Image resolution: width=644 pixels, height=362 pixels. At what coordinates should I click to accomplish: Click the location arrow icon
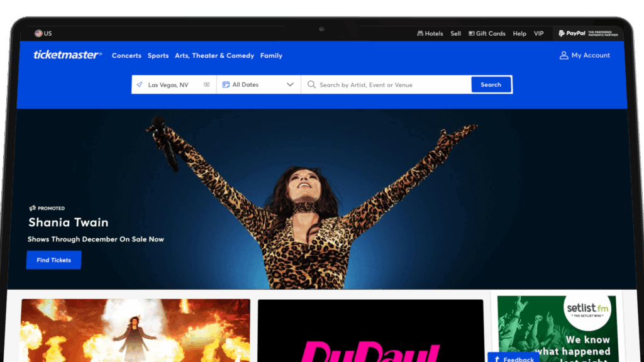point(140,85)
